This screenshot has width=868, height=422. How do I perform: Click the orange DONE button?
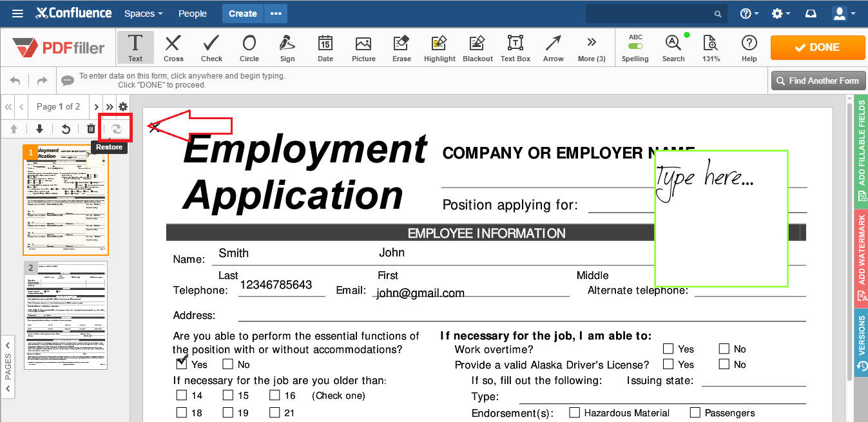818,47
